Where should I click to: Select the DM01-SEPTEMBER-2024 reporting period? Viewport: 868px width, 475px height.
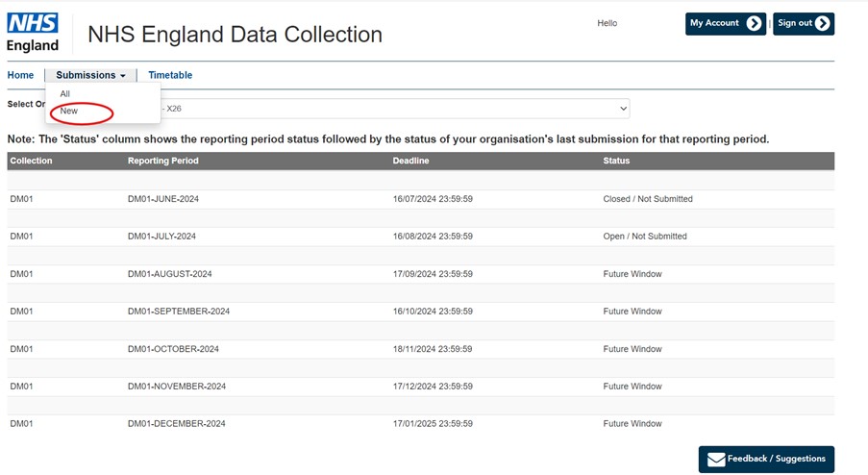tap(179, 312)
